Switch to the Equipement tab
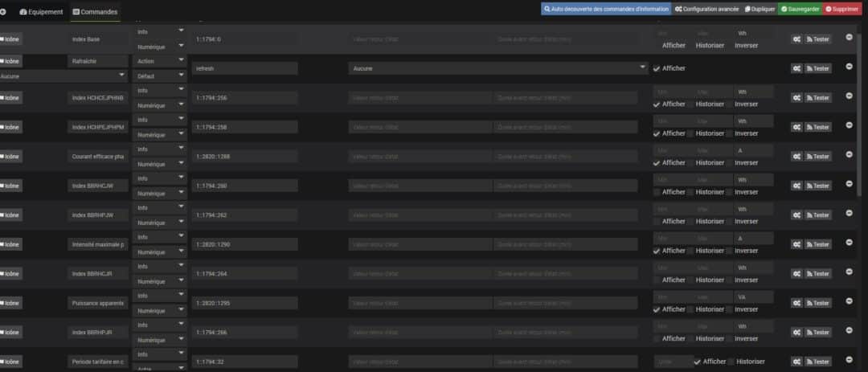Screen dimensions: 868x372 click(x=41, y=12)
